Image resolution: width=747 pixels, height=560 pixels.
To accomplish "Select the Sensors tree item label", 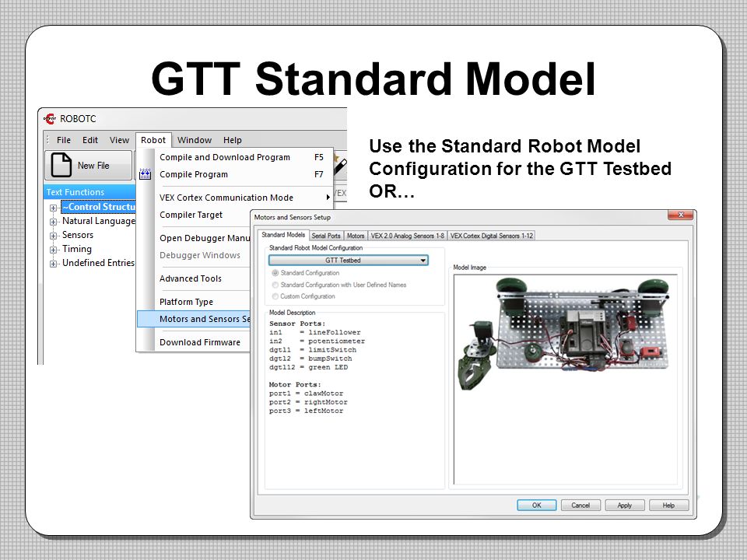I will [78, 235].
